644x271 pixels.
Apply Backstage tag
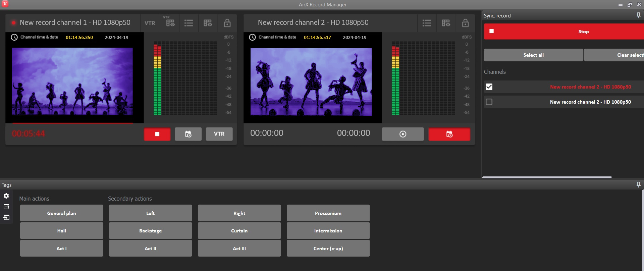(x=150, y=231)
